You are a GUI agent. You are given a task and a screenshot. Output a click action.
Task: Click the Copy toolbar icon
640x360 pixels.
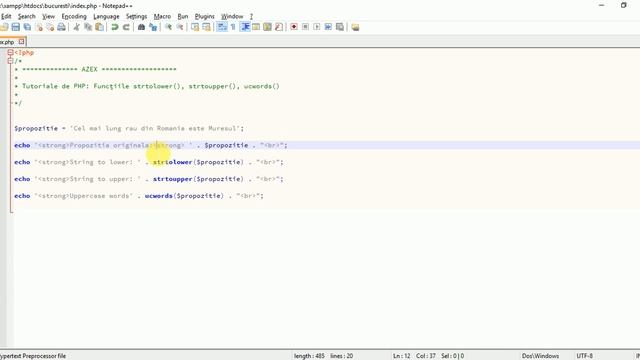88,27
